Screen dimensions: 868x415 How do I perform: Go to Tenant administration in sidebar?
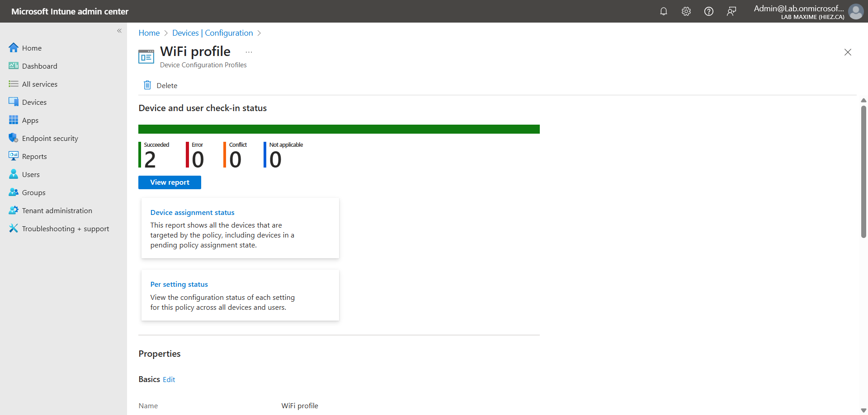(57, 210)
